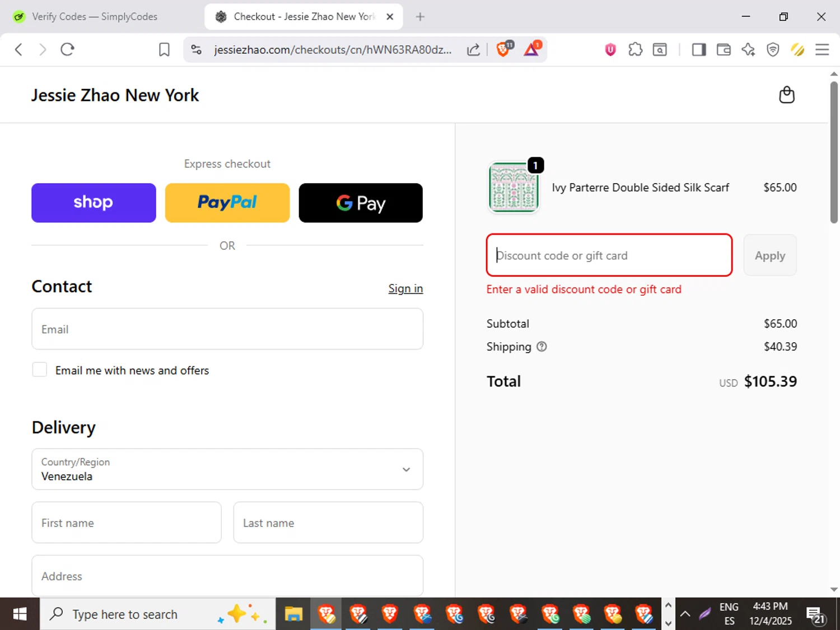Click the Windows taskbar search box
This screenshot has height=630, width=840.
click(158, 614)
